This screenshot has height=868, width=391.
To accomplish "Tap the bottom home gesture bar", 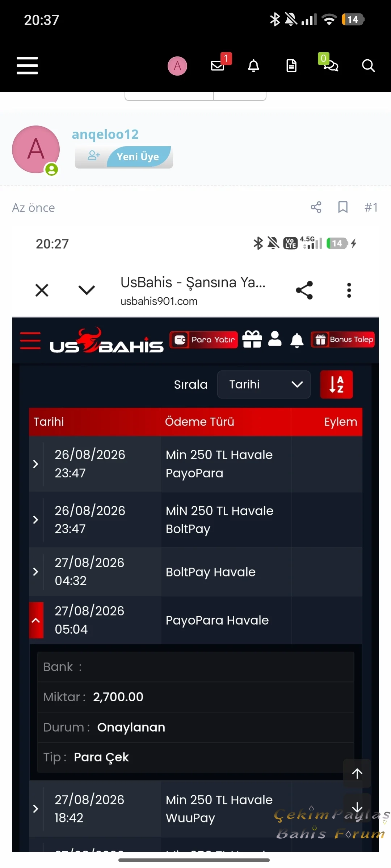I will point(194,860).
